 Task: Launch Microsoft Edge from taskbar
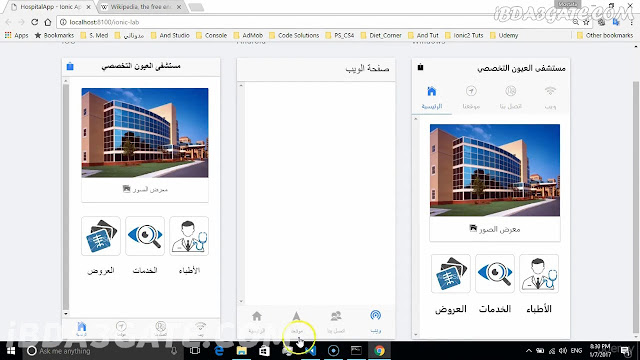[219, 351]
